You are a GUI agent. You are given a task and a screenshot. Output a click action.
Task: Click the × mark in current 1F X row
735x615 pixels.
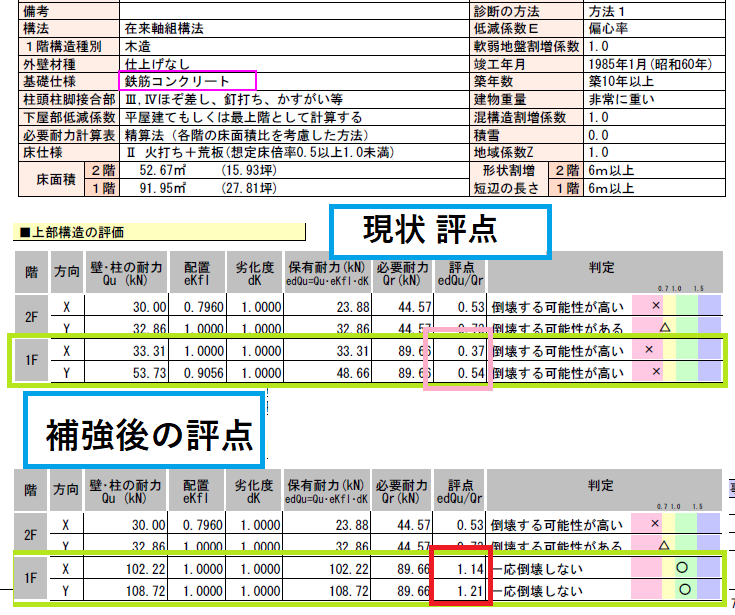click(648, 351)
